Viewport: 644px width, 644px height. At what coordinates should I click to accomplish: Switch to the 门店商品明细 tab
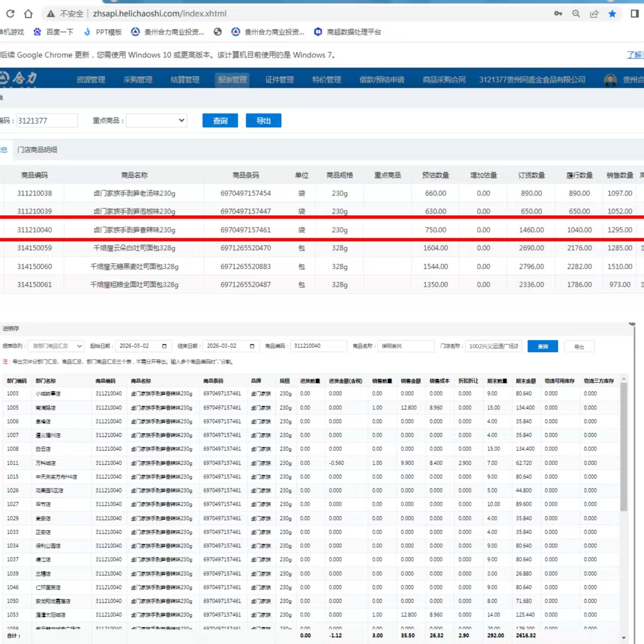pyautogui.click(x=37, y=150)
